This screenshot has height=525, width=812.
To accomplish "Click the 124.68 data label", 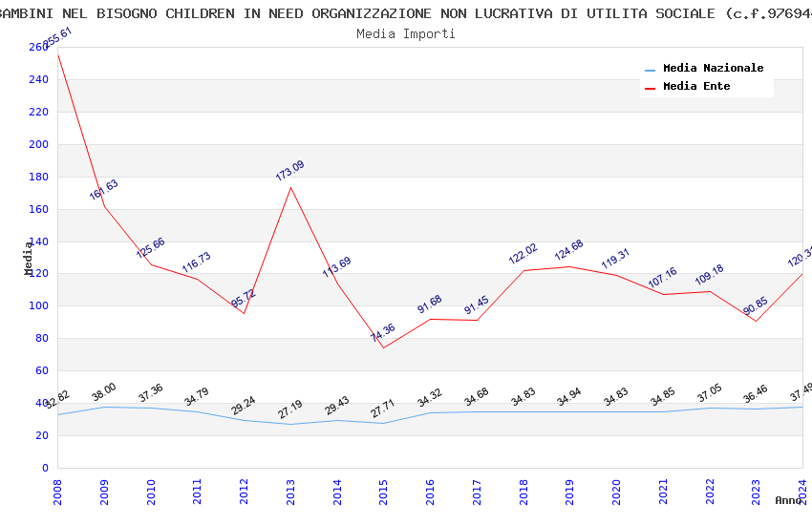I will tap(568, 250).
